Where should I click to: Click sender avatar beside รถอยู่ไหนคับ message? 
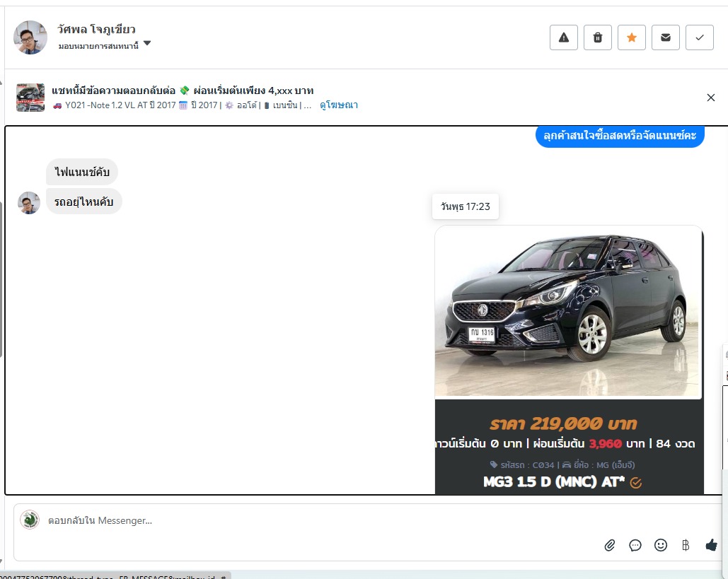pyautogui.click(x=29, y=203)
